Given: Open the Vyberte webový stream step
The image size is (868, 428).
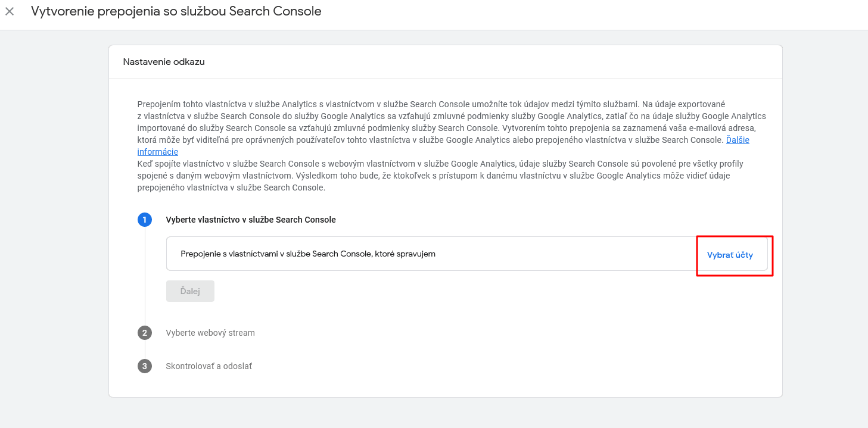Looking at the screenshot, I should coord(210,333).
